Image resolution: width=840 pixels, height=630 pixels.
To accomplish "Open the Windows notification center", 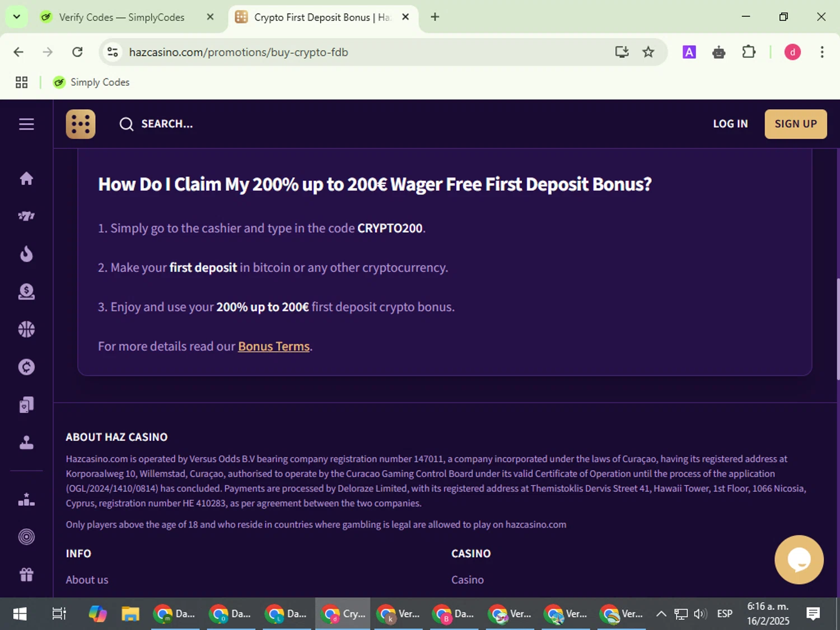I will point(813,614).
